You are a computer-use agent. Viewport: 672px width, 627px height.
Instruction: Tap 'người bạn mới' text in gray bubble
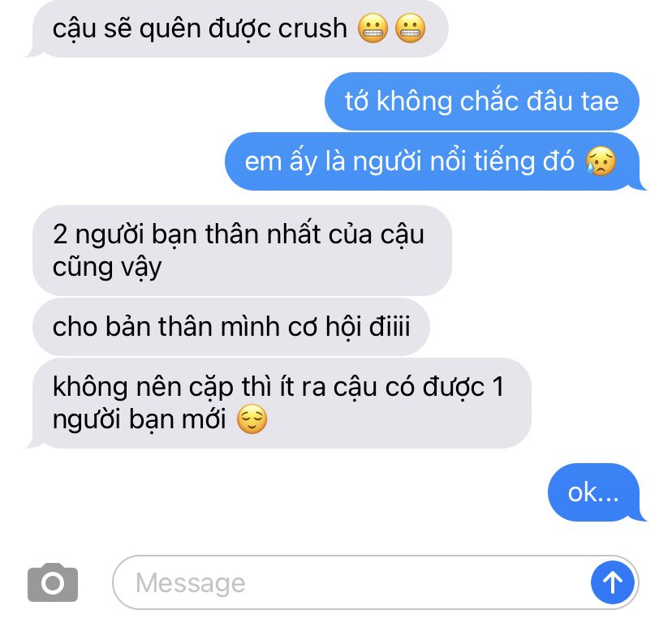click(139, 419)
